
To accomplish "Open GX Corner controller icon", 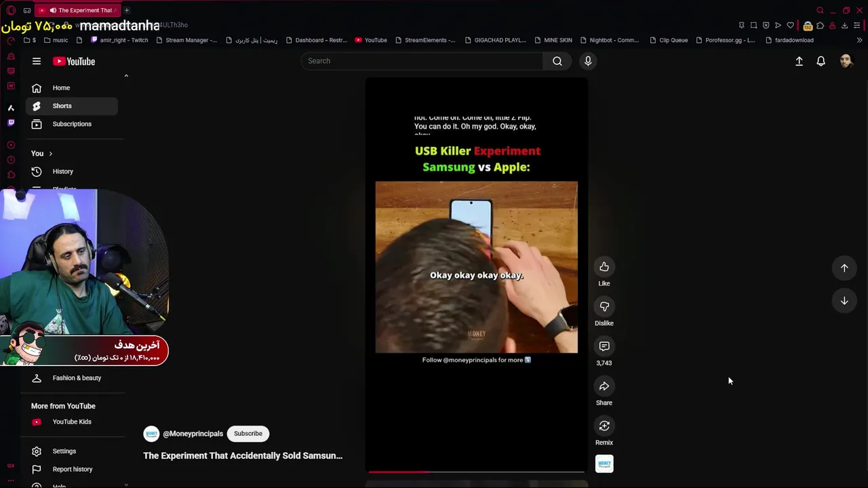I will [27, 10].
